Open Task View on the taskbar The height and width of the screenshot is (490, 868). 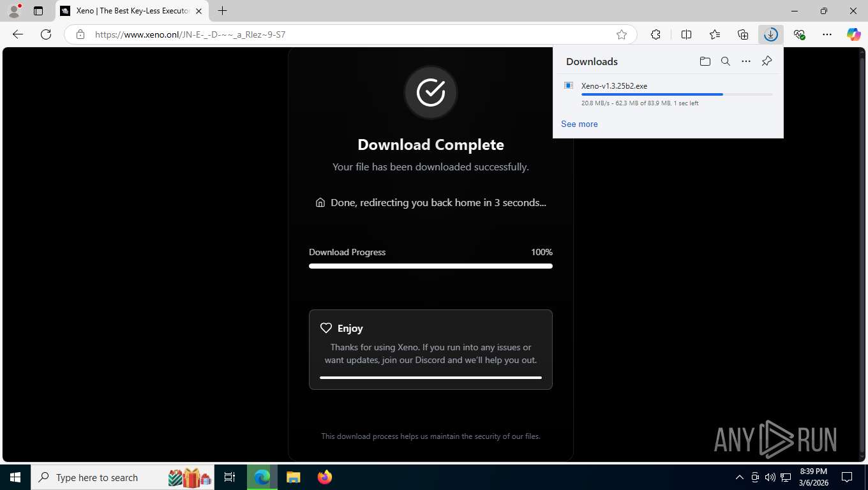pyautogui.click(x=230, y=477)
